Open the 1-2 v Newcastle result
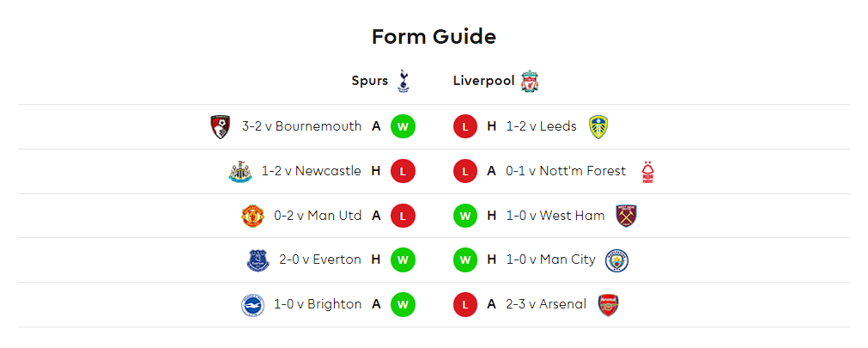868x348 pixels. click(x=312, y=171)
